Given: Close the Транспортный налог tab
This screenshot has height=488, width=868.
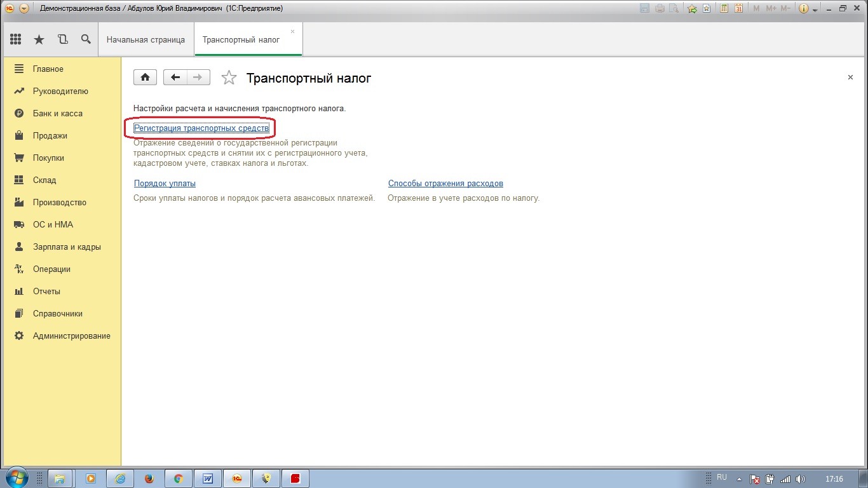Looking at the screenshot, I should [292, 31].
